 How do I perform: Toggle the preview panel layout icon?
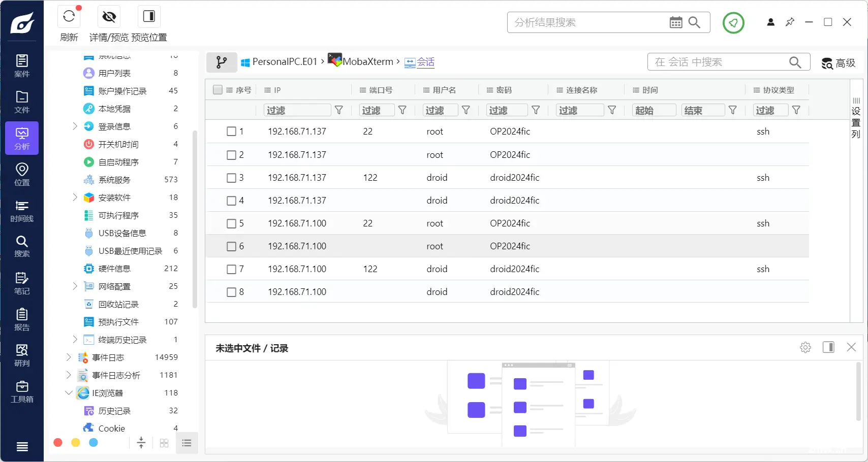[x=828, y=347]
